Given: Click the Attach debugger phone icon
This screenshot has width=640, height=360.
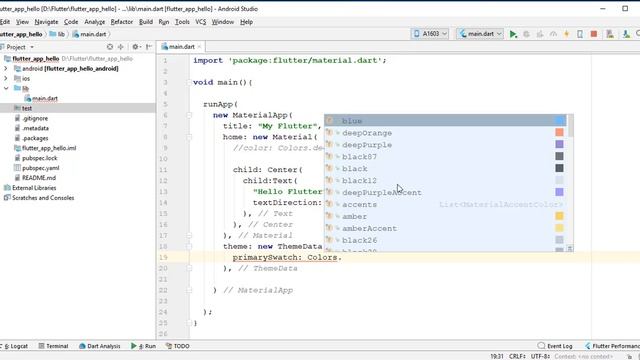Looking at the screenshot, I should 580,34.
